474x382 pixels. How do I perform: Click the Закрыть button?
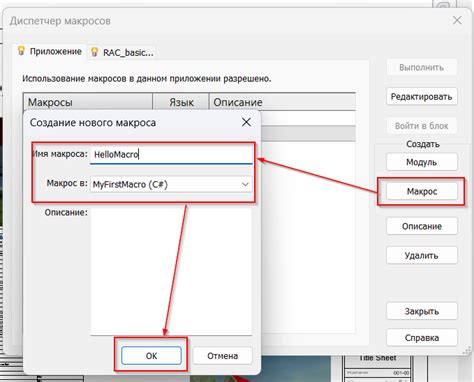422,311
